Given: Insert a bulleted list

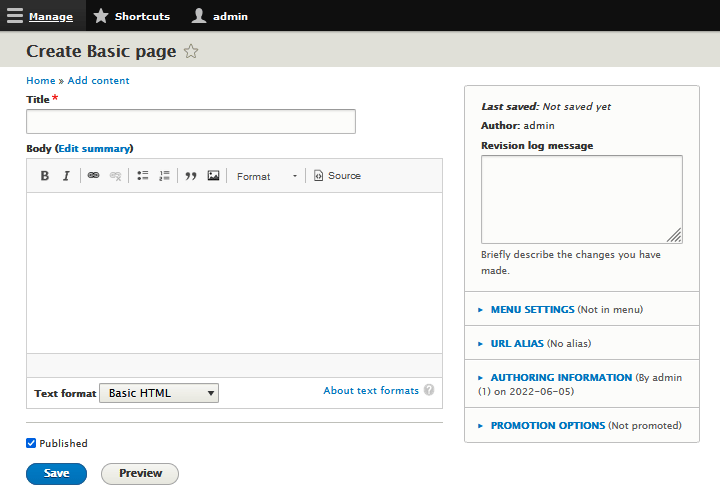Looking at the screenshot, I should point(143,176).
